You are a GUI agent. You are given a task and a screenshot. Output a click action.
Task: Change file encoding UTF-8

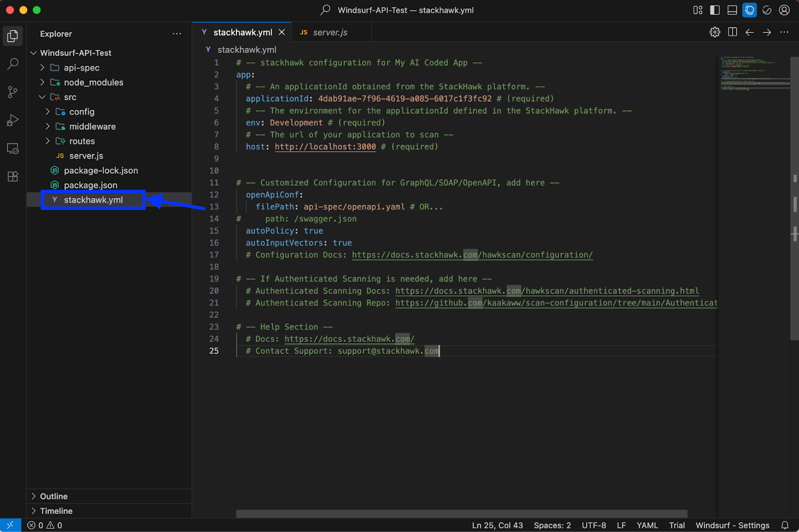594,525
